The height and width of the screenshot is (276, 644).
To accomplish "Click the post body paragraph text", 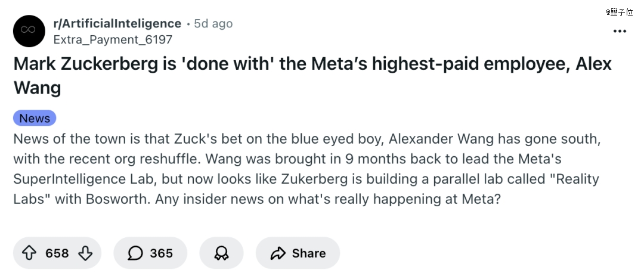I will [x=298, y=169].
